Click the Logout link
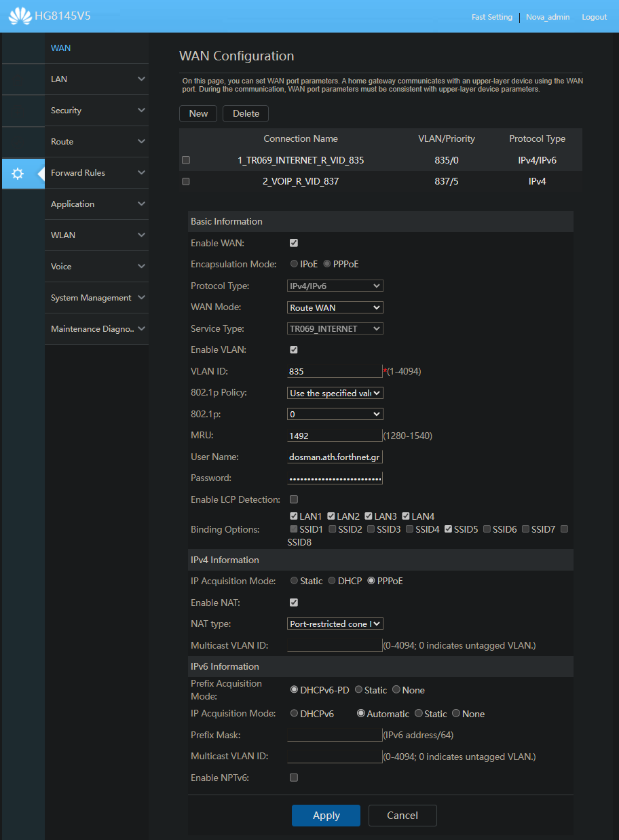The width and height of the screenshot is (619, 840). [595, 17]
